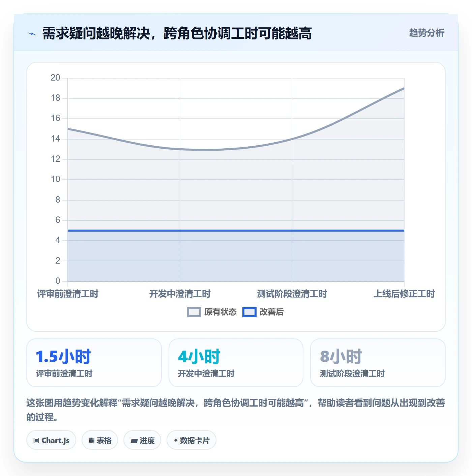Click the 开发中澄清工时 x-axis label
The width and height of the screenshot is (472, 476).
click(x=180, y=294)
